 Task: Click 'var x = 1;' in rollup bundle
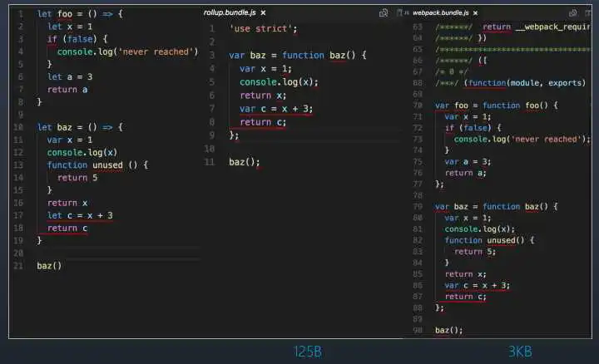click(265, 69)
